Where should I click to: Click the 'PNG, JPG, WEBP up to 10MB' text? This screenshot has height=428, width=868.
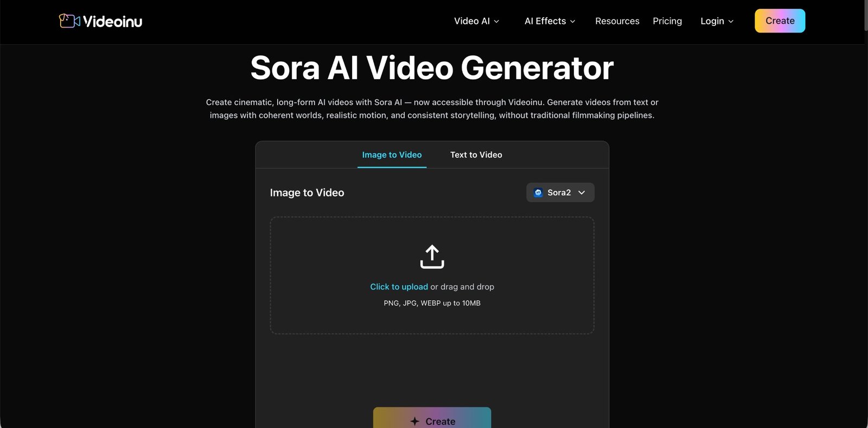(432, 303)
